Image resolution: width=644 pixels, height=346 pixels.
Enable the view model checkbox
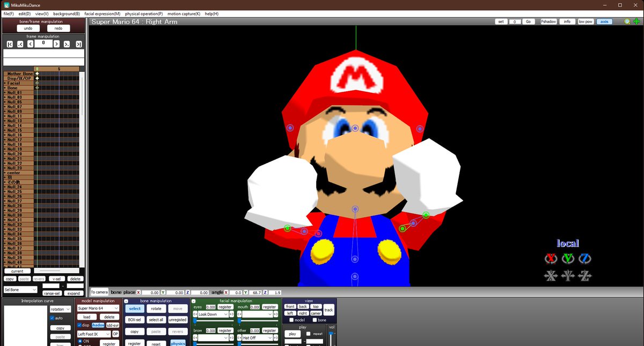pos(291,320)
